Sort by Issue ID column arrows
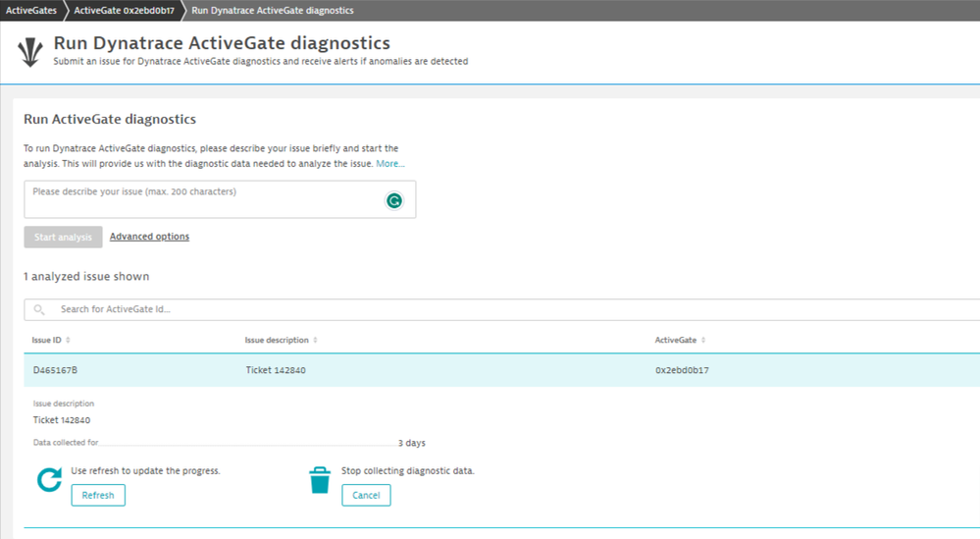 tap(68, 341)
